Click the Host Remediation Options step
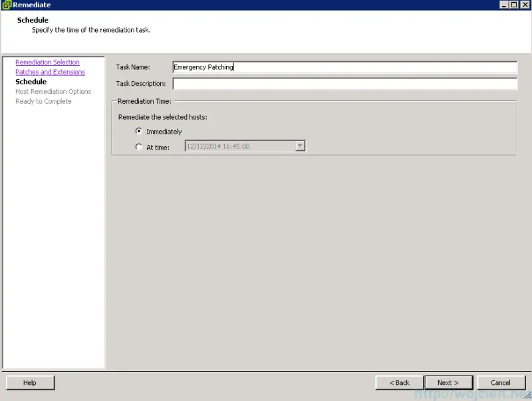 click(x=53, y=91)
